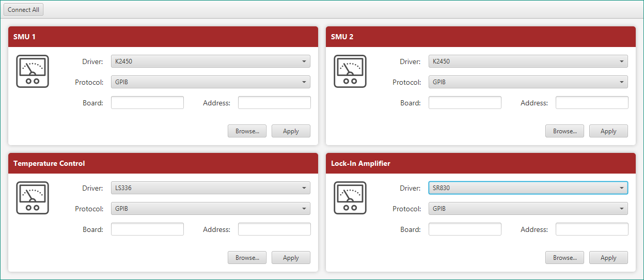Click Browse... in SMU 1 panel
Image resolution: width=644 pixels, height=280 pixels.
(x=247, y=131)
